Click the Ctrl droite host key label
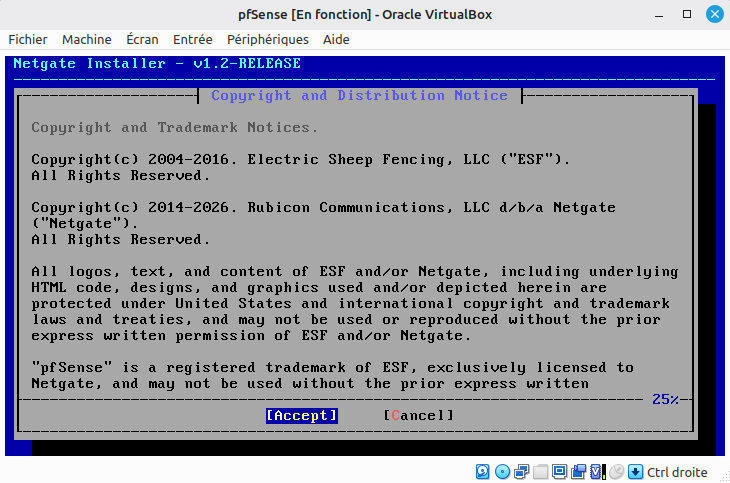Viewport: 730px width, 483px height. point(677,472)
